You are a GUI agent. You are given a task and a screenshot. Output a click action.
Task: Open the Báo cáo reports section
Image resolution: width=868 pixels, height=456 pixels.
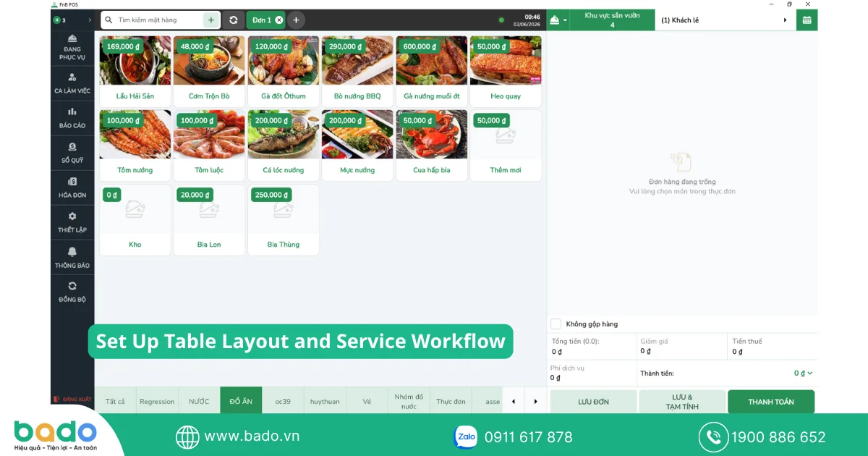pos(72,117)
